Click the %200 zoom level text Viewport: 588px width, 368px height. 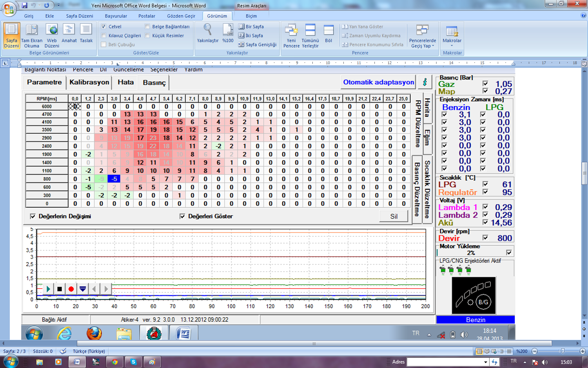coord(521,351)
